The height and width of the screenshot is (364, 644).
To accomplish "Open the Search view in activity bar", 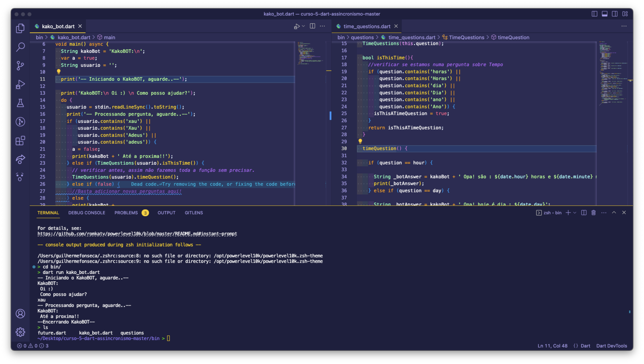I will click(x=20, y=47).
